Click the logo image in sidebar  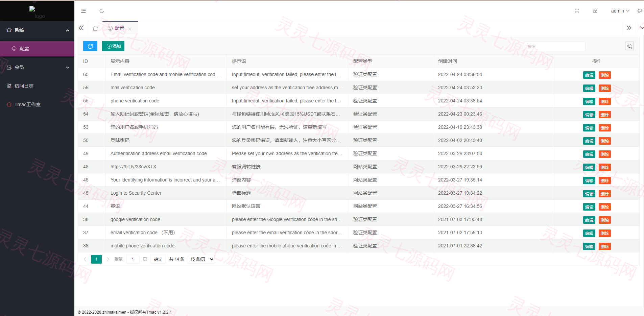(x=37, y=12)
